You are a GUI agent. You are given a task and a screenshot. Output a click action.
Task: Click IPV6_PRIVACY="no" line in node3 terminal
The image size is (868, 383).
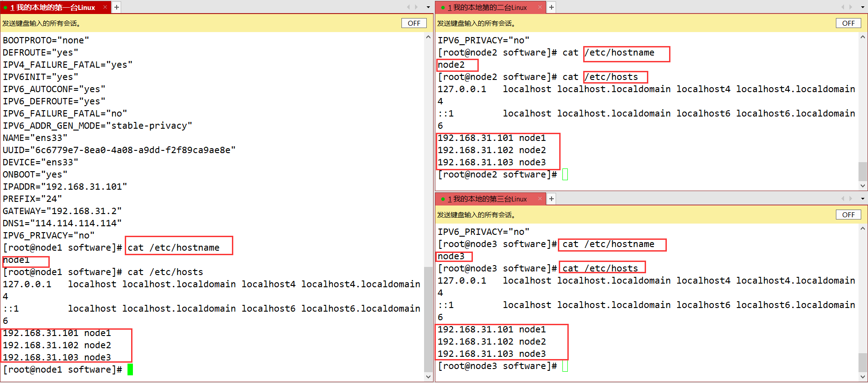click(x=484, y=232)
